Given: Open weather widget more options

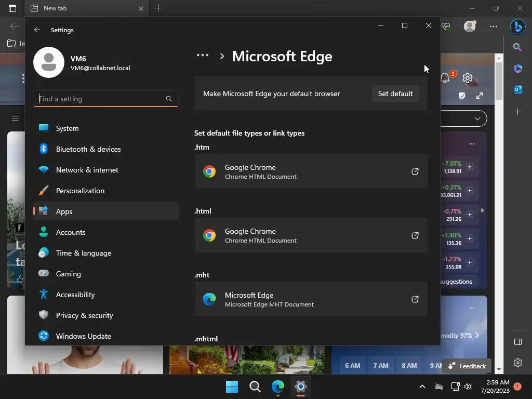Looking at the screenshot, I should coord(472,308).
